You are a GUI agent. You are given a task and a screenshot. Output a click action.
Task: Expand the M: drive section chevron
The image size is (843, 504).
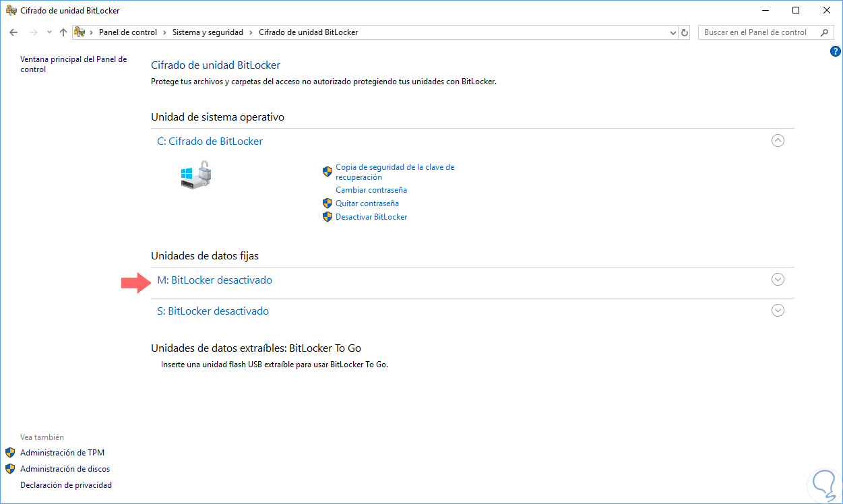click(x=778, y=280)
